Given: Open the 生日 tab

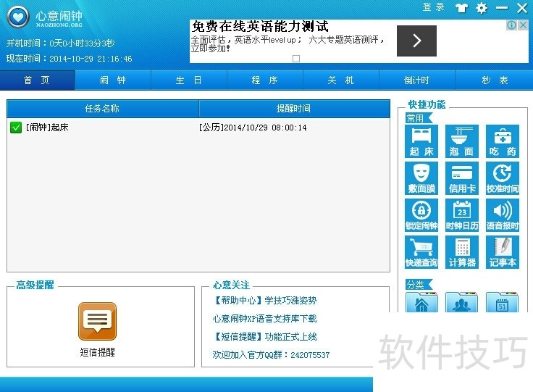Looking at the screenshot, I should click(x=189, y=80).
